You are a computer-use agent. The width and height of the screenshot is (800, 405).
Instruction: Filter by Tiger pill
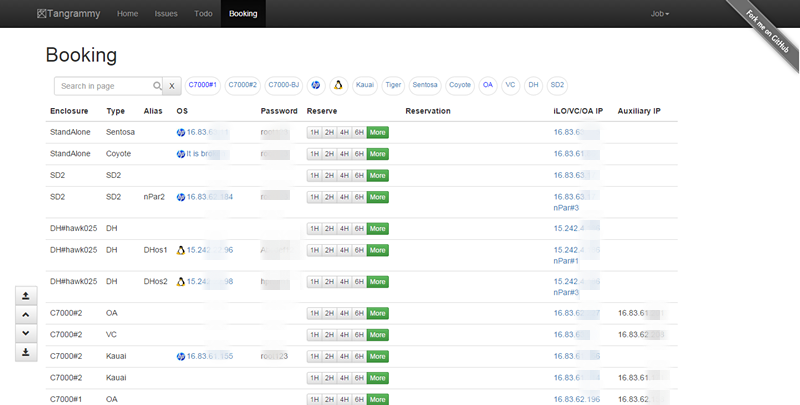click(393, 85)
